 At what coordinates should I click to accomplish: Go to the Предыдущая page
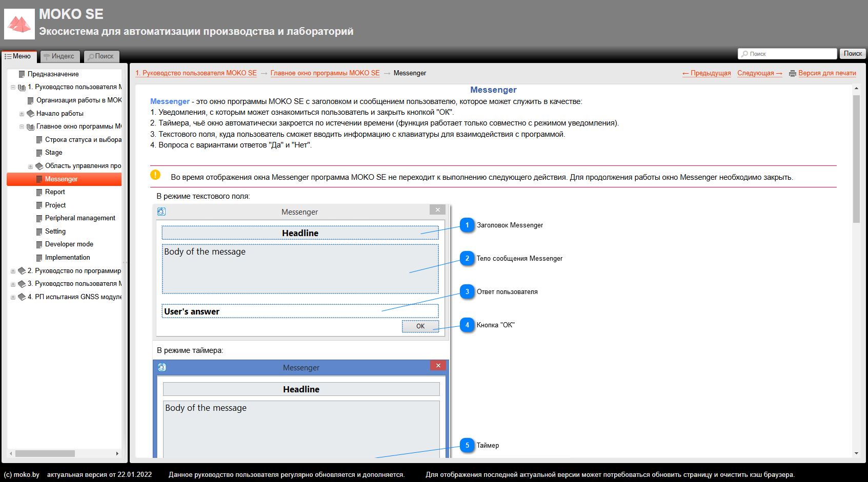pyautogui.click(x=706, y=73)
